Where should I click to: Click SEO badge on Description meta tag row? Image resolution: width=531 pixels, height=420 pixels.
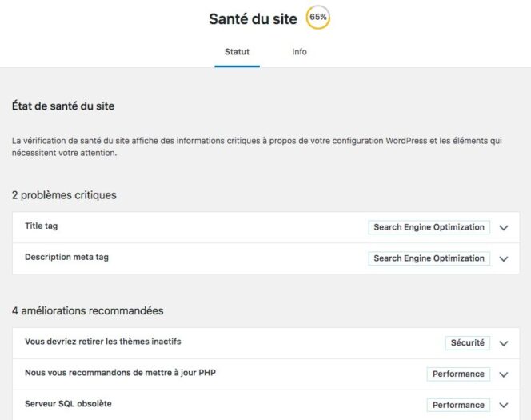click(429, 258)
